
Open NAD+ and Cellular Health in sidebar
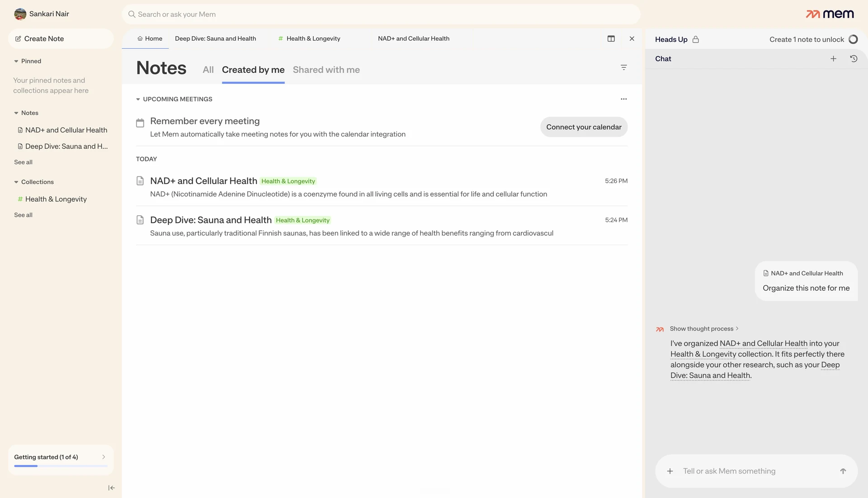click(x=62, y=130)
